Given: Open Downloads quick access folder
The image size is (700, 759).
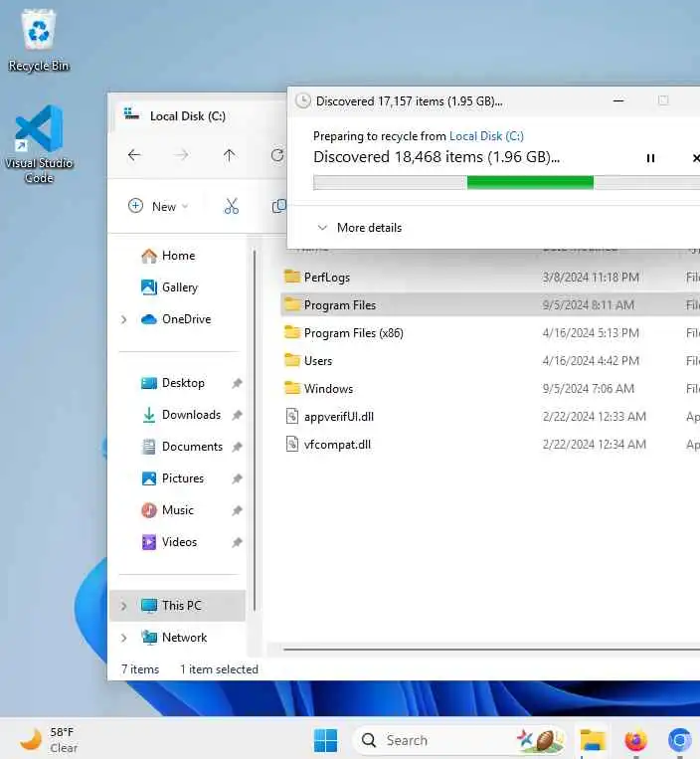Looking at the screenshot, I should click(181, 415).
